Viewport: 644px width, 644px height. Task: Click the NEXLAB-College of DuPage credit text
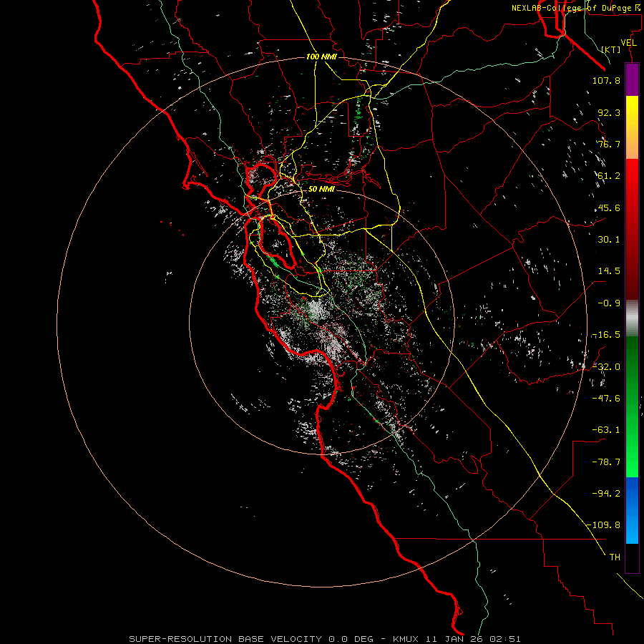pyautogui.click(x=576, y=8)
